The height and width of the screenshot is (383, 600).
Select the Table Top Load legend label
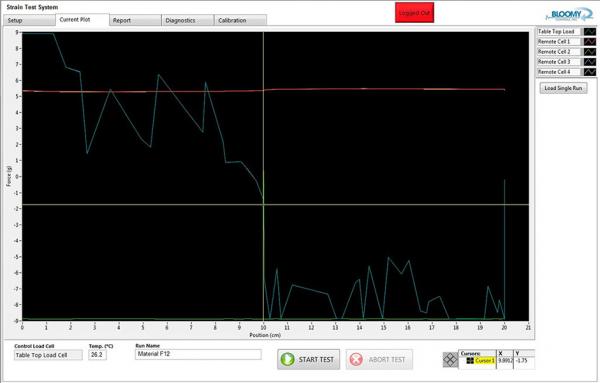pos(559,31)
